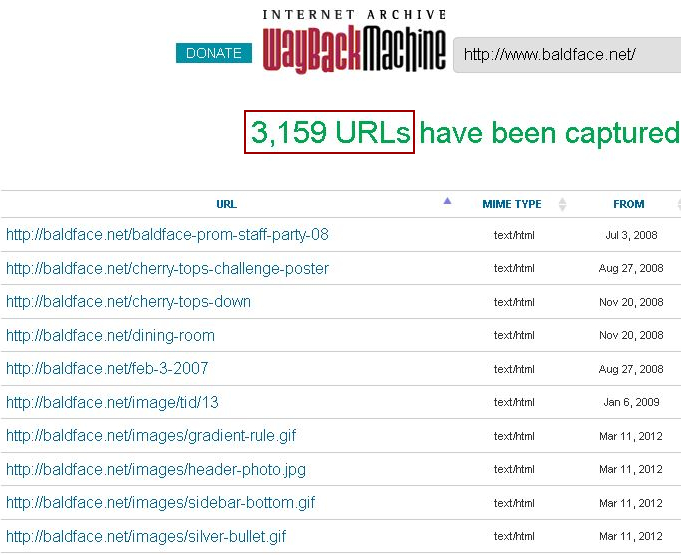Viewport: 681px width, 555px height.
Task: Click the MIME TYPE sort arrows icon
Action: click(x=562, y=204)
